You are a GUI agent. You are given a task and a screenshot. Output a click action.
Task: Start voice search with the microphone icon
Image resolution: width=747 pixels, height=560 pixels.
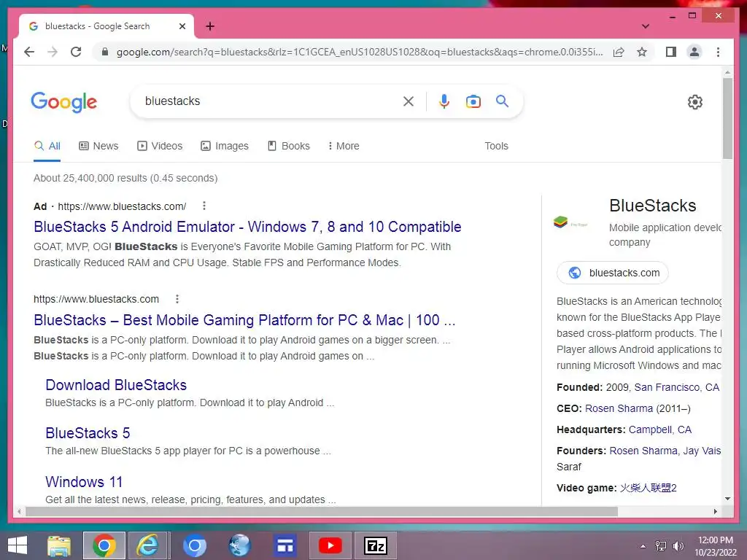click(x=444, y=101)
